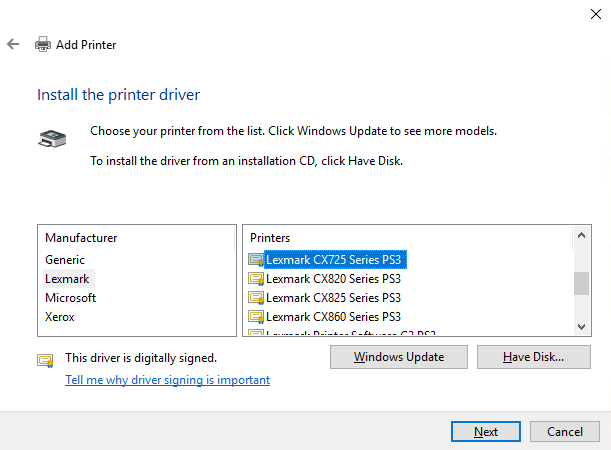This screenshot has height=450, width=611.
Task: Click the printer icon beside instructions
Action: coord(50,138)
